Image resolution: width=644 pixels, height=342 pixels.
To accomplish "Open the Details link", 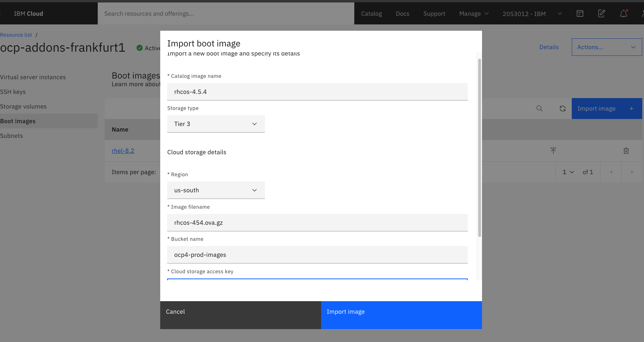I will coord(549,47).
